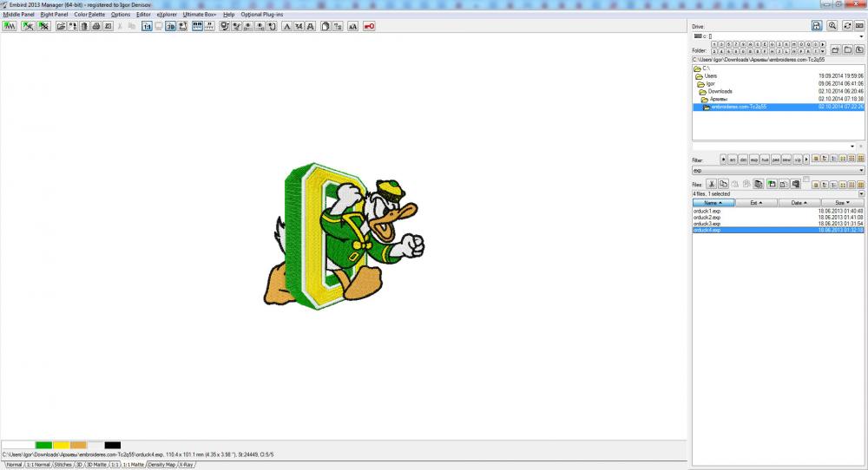Click the small 'aA' text size toolbar icon
The width and height of the screenshot is (868, 470).
[x=352, y=26]
